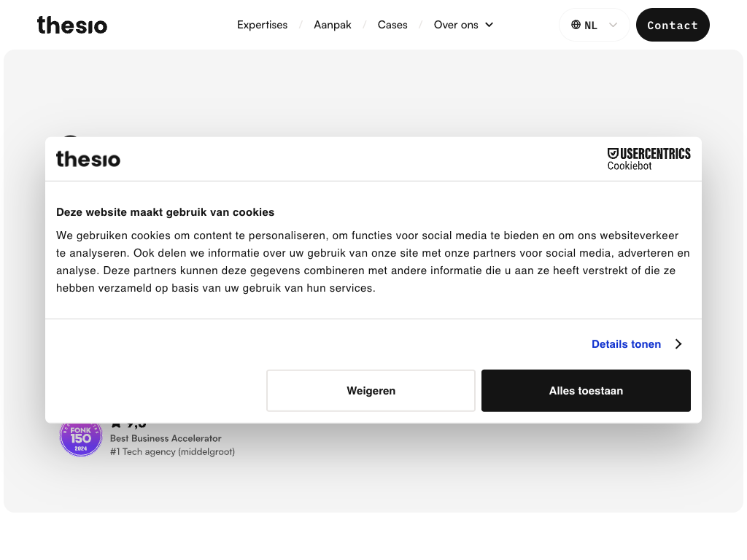The height and width of the screenshot is (560, 747).
Task: Open the Expertises menu item
Action: (x=262, y=25)
